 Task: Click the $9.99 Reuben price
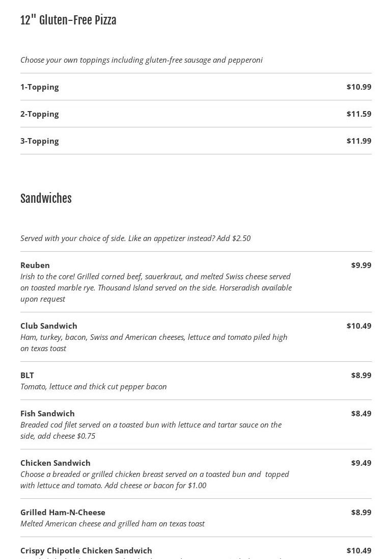361,265
